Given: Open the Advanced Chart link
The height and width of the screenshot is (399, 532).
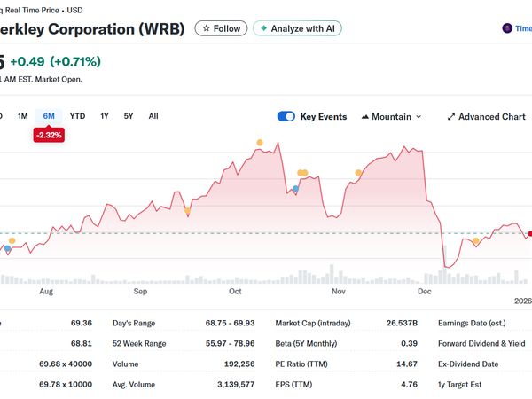Looking at the screenshot, I should (x=491, y=116).
